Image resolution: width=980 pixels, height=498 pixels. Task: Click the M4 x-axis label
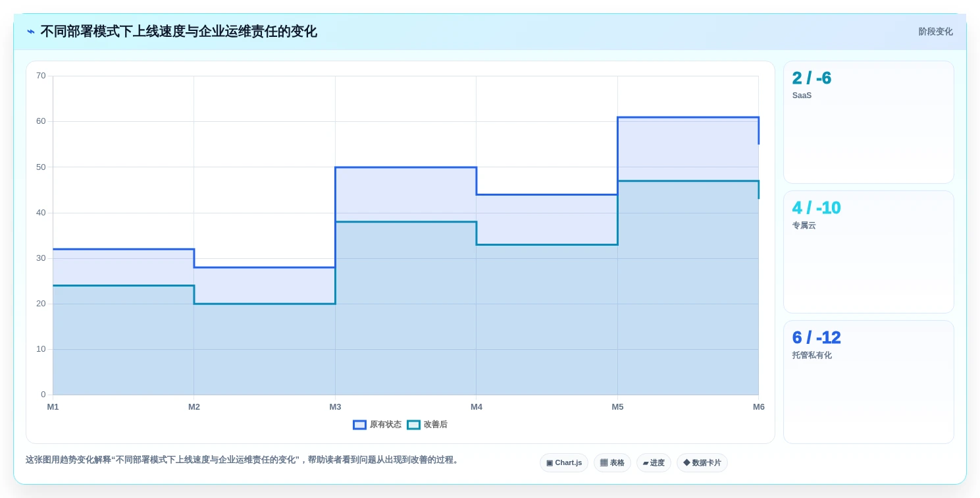tap(477, 407)
